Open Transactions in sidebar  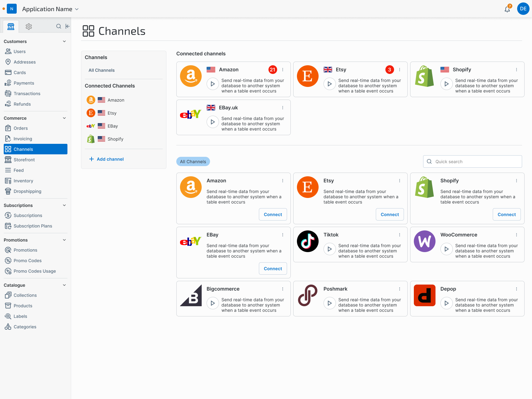(x=36, y=94)
